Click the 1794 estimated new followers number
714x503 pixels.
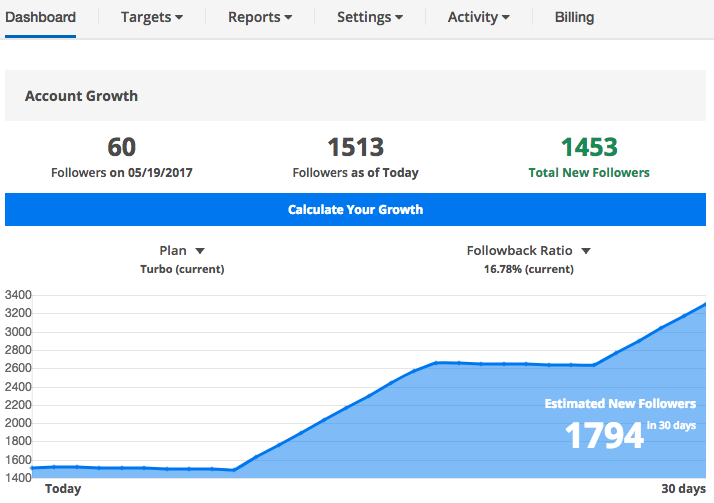click(604, 435)
